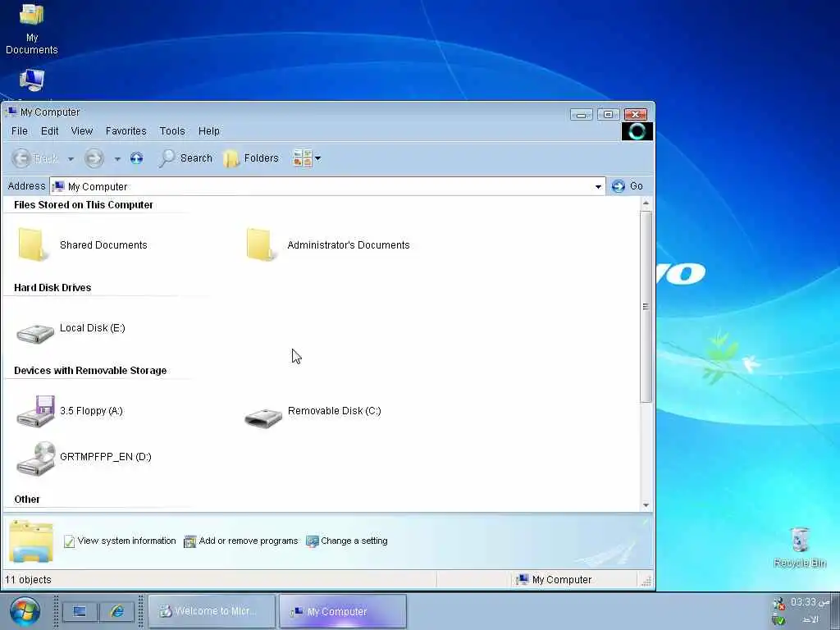Click the Files Stored on This Computer header

[83, 204]
